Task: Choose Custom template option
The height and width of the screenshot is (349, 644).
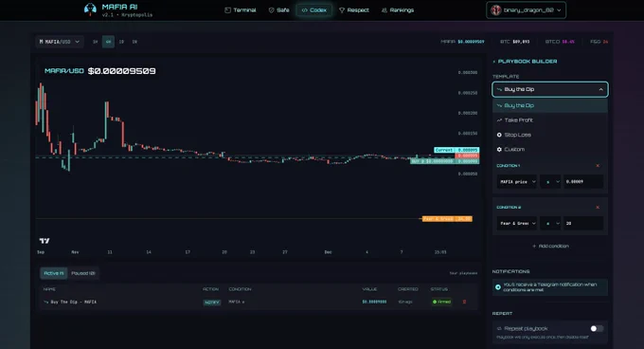Action: pos(550,149)
